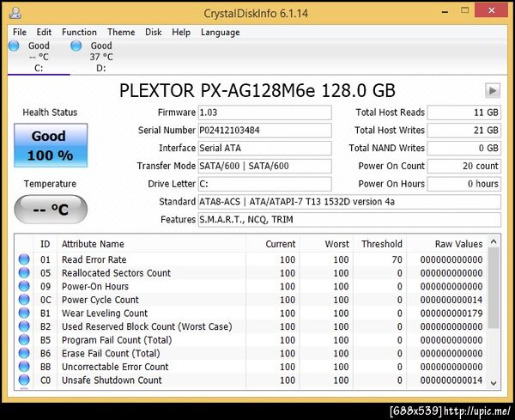Click status orb of Reallocated Sectors Count row

24,273
